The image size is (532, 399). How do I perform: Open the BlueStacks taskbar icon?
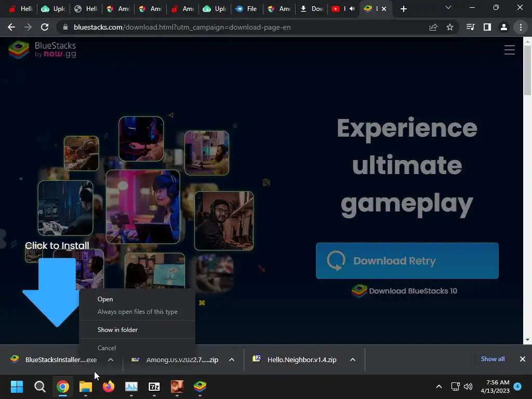pyautogui.click(x=200, y=387)
